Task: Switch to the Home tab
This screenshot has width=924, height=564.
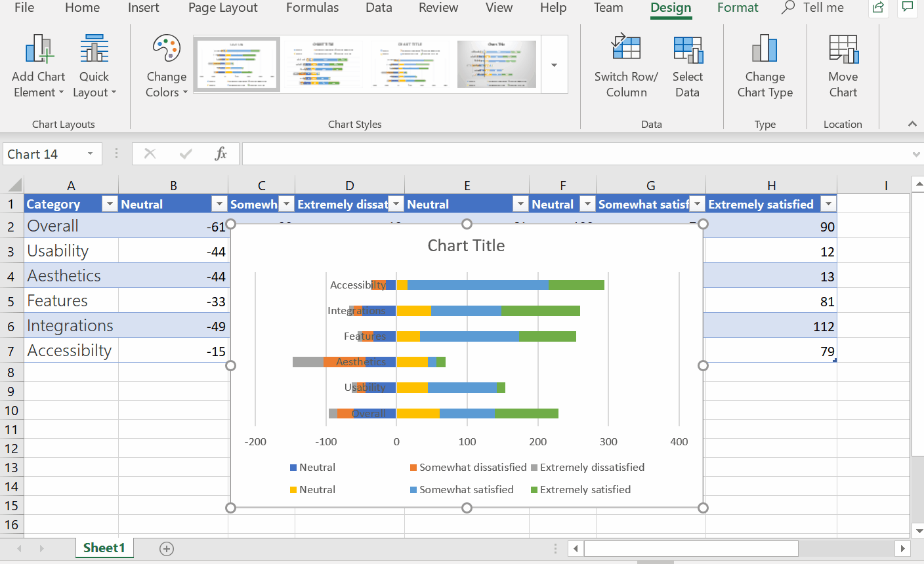Action: pos(83,8)
